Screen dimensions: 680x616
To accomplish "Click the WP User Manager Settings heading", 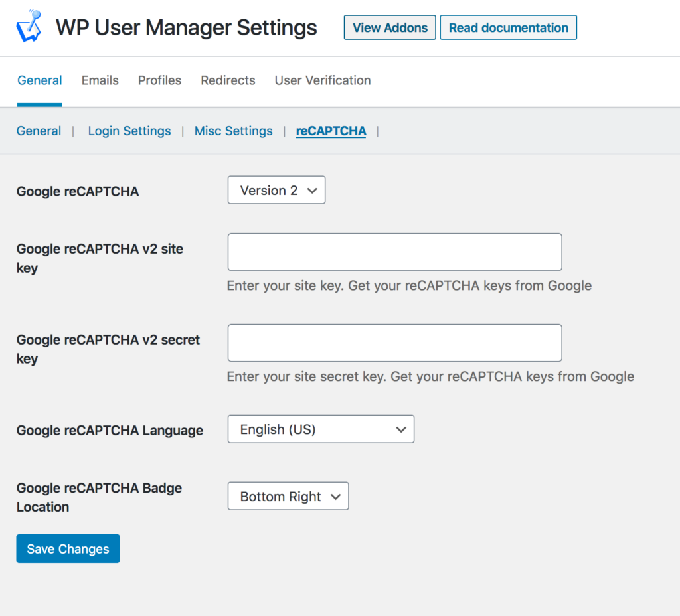I will click(186, 27).
